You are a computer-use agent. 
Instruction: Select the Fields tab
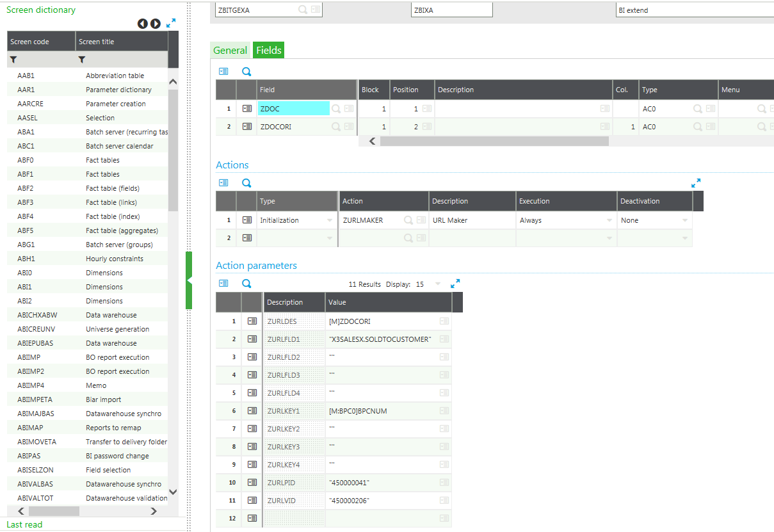(268, 51)
